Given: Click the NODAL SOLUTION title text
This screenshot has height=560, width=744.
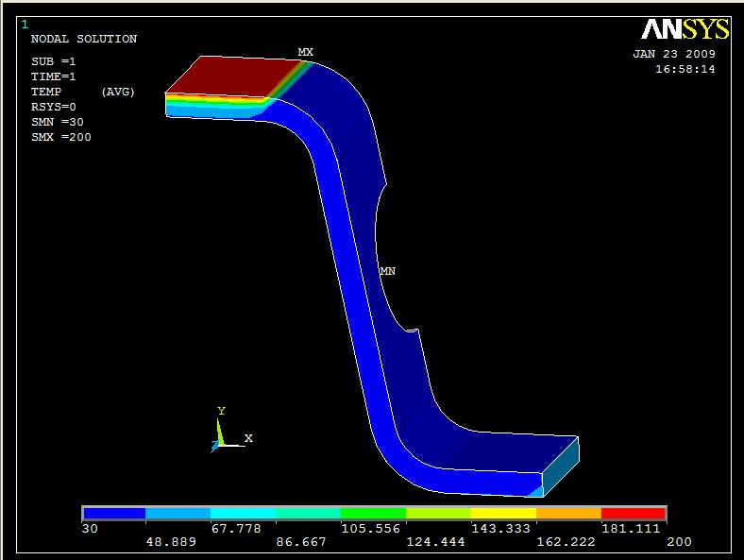Looking at the screenshot, I should click(x=84, y=39).
